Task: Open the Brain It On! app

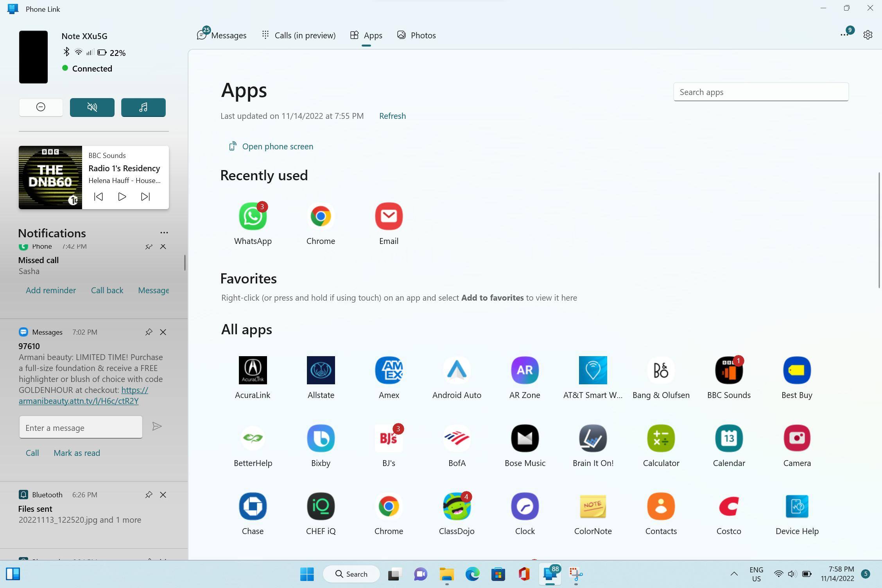Action: pos(593,438)
